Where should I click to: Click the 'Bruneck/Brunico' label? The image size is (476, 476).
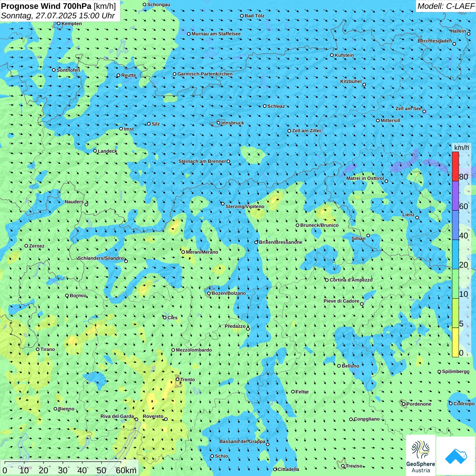[x=319, y=225]
